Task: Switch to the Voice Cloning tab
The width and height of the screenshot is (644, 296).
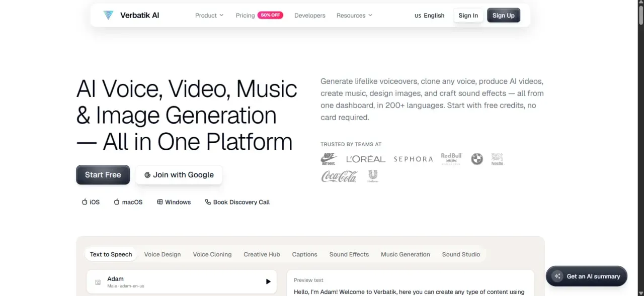Action: tap(212, 254)
